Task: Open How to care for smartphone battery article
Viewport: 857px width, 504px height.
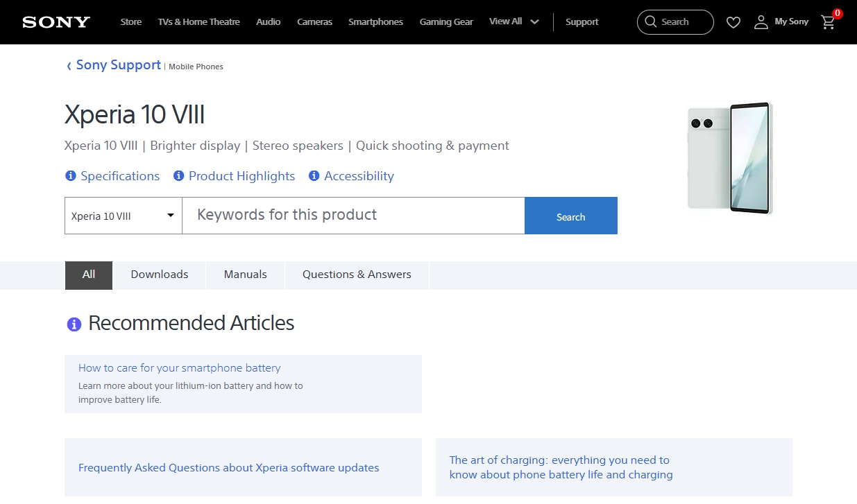Action: tap(180, 368)
